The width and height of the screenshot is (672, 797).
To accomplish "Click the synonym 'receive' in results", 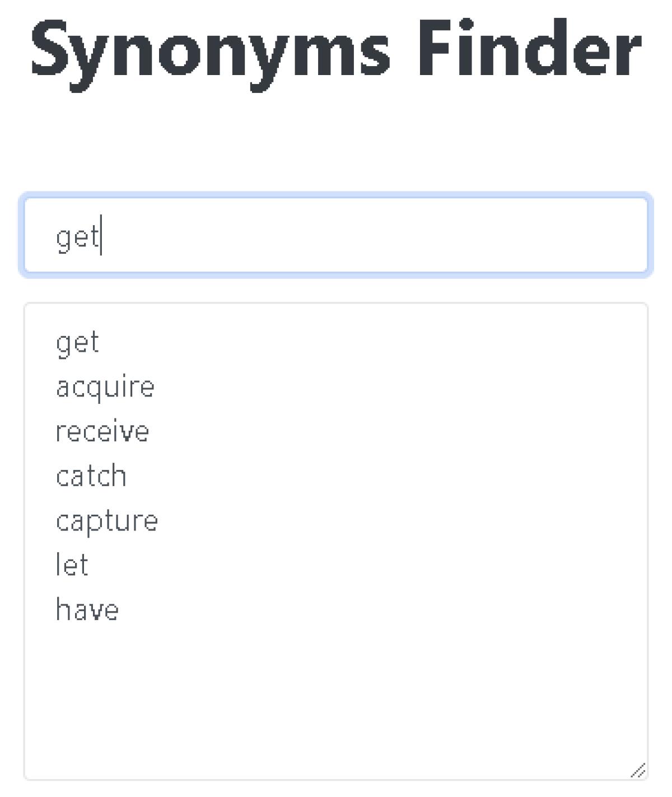I will [x=102, y=431].
